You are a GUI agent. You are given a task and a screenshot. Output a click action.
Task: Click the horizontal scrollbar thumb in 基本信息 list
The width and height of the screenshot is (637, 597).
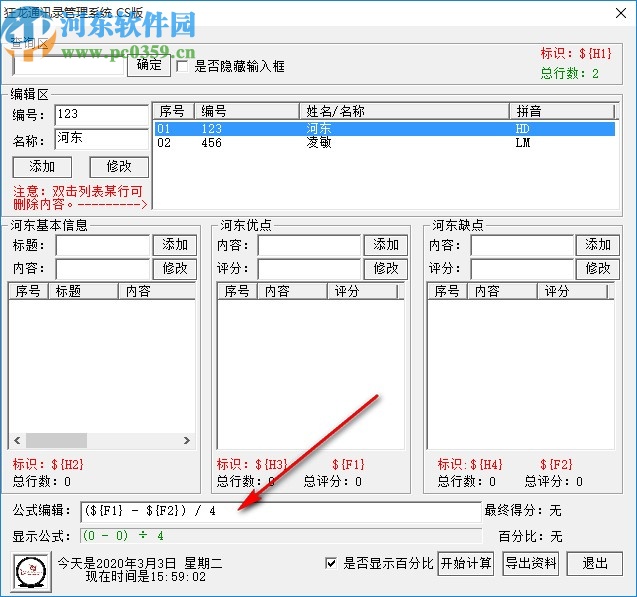(56, 440)
